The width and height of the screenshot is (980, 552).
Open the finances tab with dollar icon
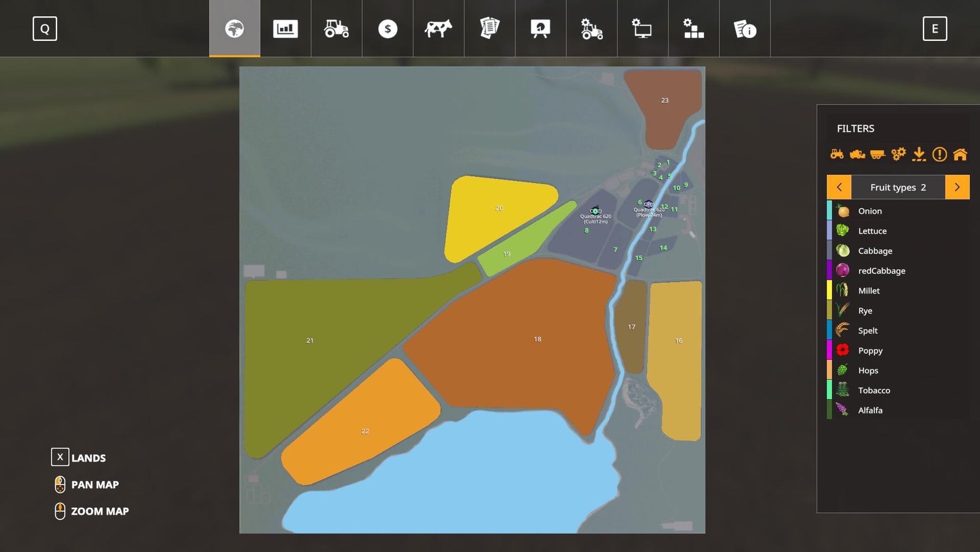click(x=388, y=28)
